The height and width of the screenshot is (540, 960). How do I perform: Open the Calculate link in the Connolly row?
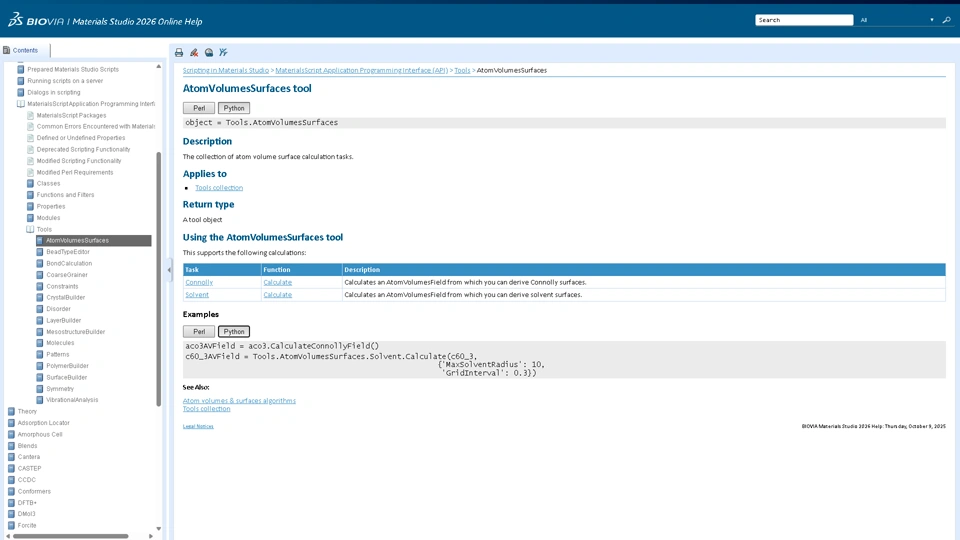point(277,282)
